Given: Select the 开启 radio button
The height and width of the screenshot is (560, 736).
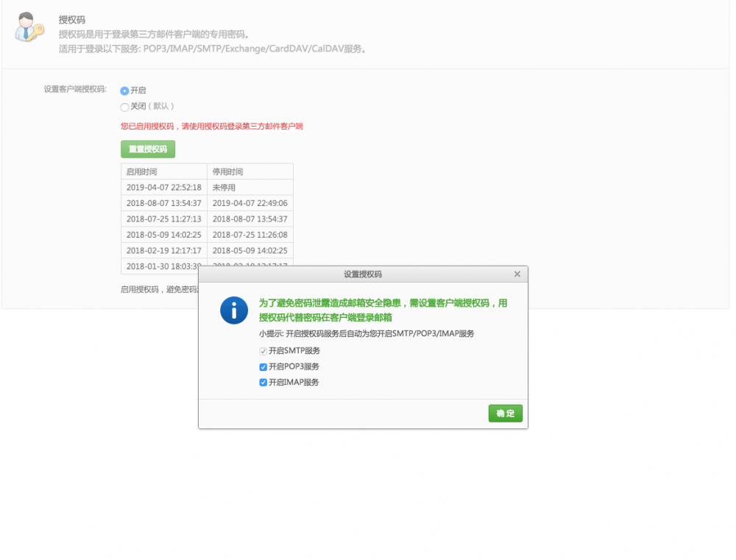Looking at the screenshot, I should 124,90.
